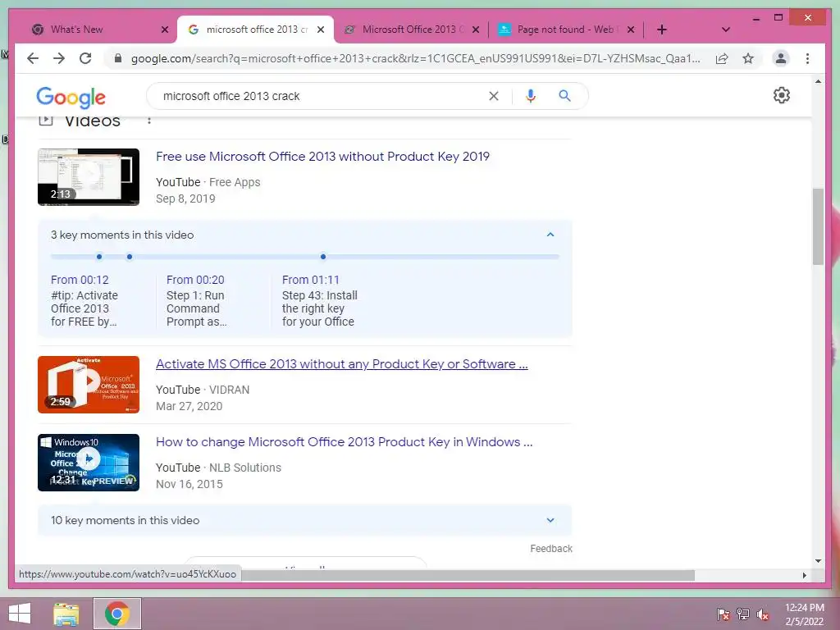Jump to key moment From 01:11
This screenshot has height=630, width=840.
click(311, 280)
